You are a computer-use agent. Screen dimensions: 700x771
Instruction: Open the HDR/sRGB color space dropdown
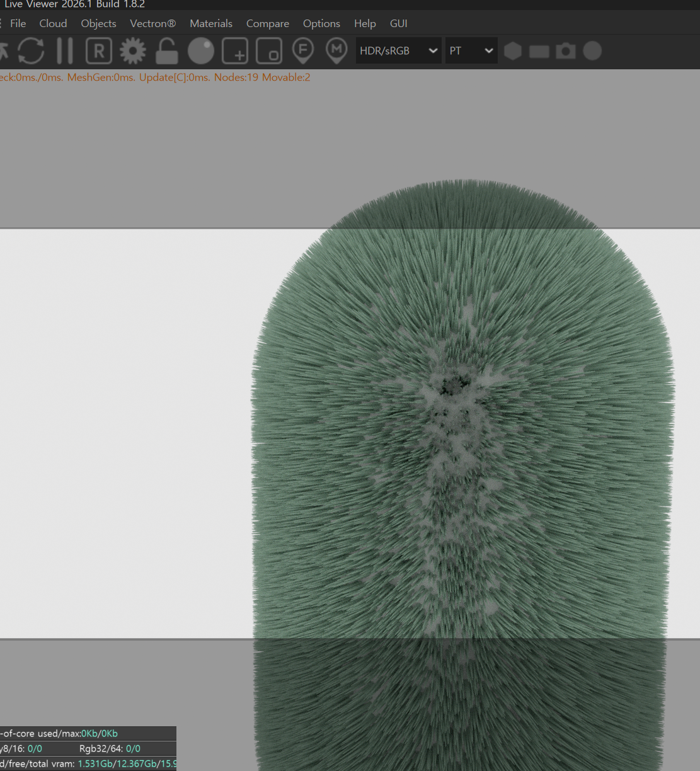398,51
